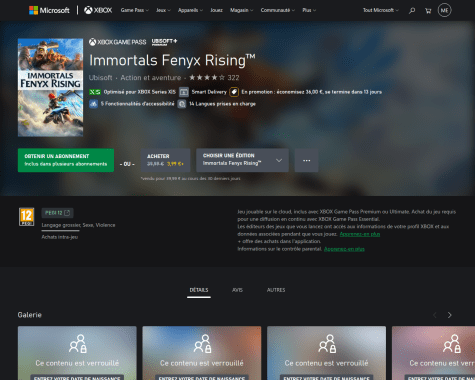This screenshot has width=475, height=380.
Task: Click the Action et aventure genre text
Action: (151, 78)
